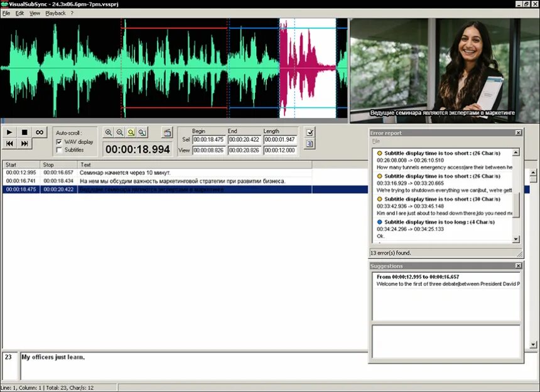Click stop time 00:00:16.657 cell
Image resolution: width=540 pixels, height=392 pixels.
pos(58,172)
